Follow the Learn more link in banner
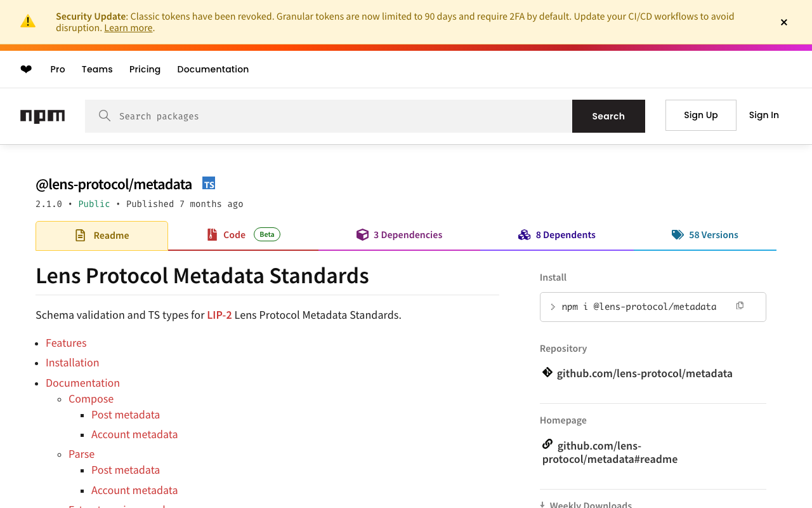The image size is (812, 508). point(128,28)
